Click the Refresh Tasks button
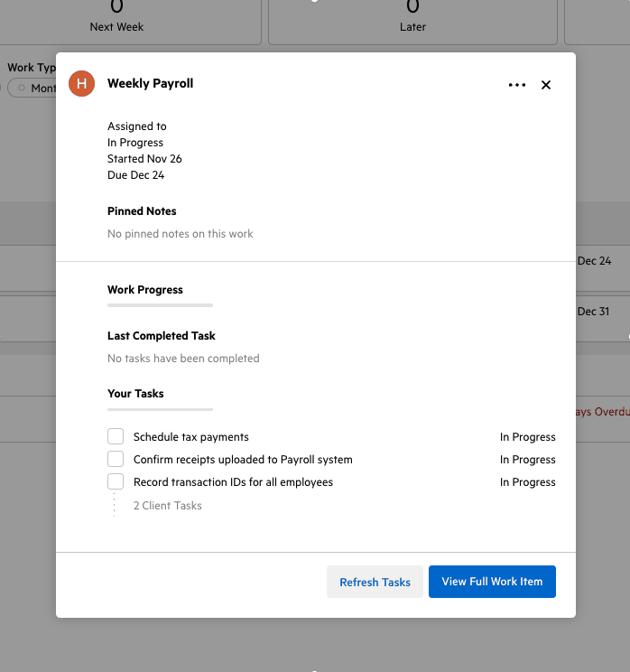The height and width of the screenshot is (672, 630). click(375, 583)
